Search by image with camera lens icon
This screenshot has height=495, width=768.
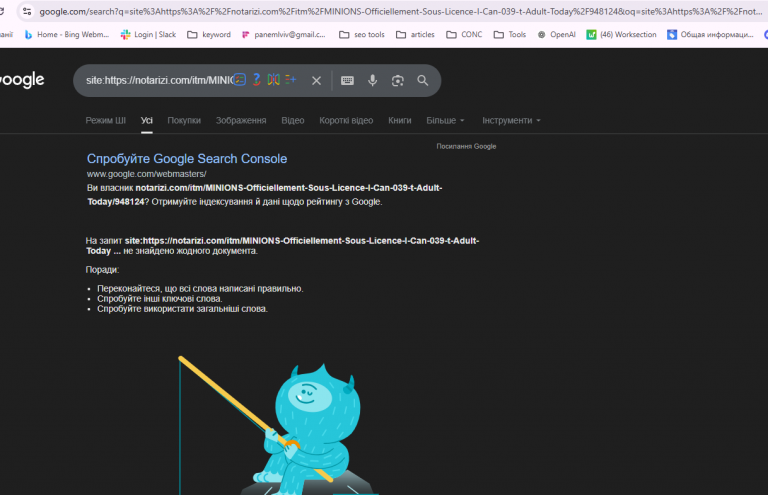tap(398, 80)
